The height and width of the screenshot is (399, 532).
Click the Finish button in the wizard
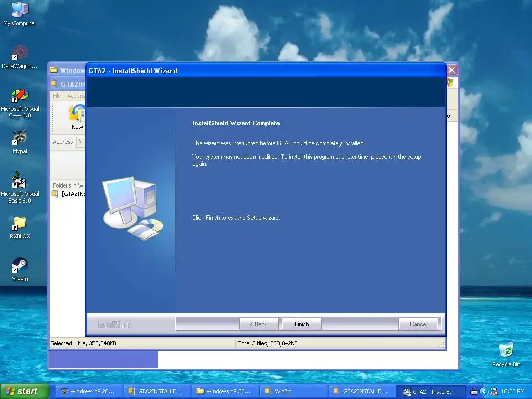301,324
